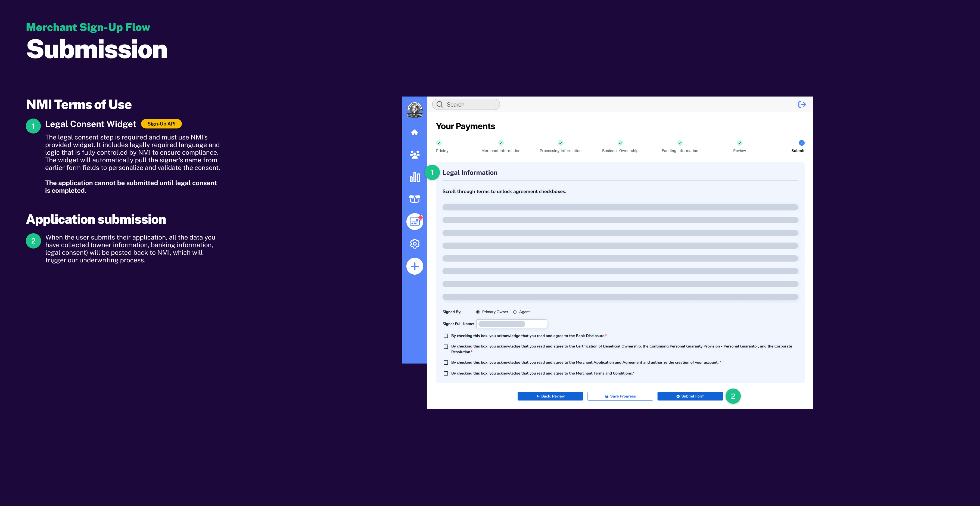Click the Garage Gurus logo
The width and height of the screenshot is (980, 506).
click(x=415, y=110)
